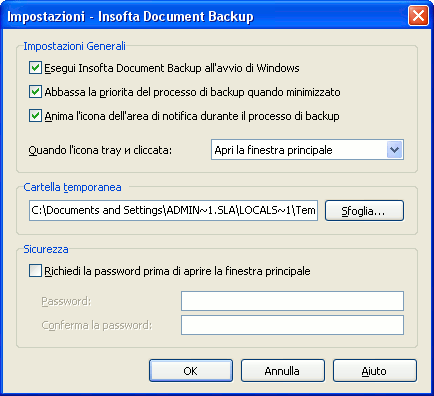Open the Sfoglia... folder browse button
Viewport: 434px width, 396px height.
[x=364, y=211]
